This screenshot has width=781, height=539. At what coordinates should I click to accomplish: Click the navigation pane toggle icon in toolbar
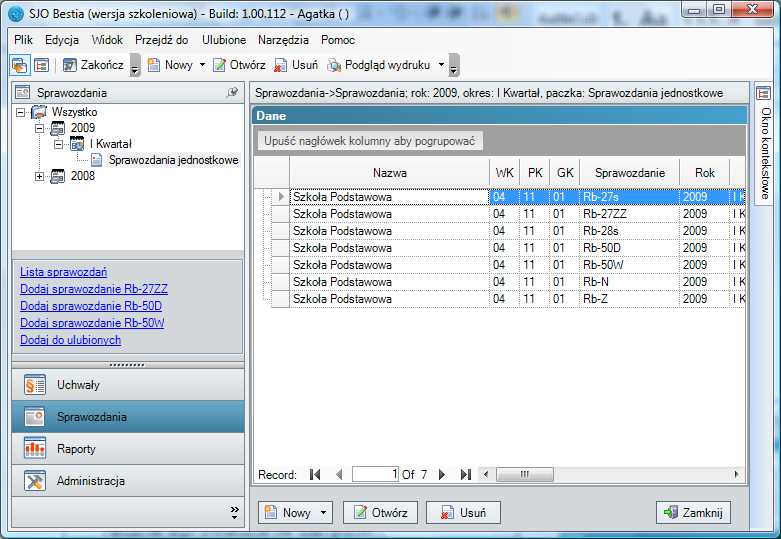[20, 65]
